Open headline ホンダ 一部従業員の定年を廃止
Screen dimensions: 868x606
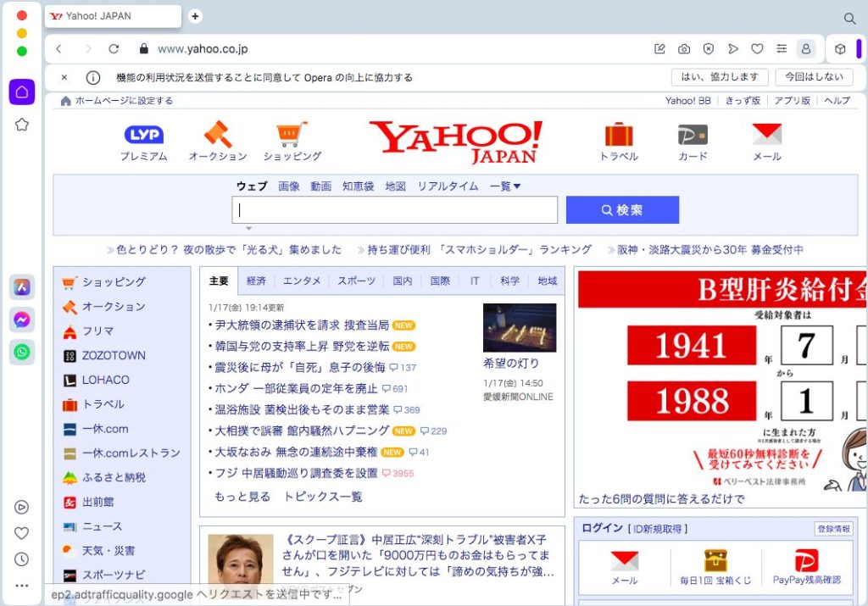point(296,388)
